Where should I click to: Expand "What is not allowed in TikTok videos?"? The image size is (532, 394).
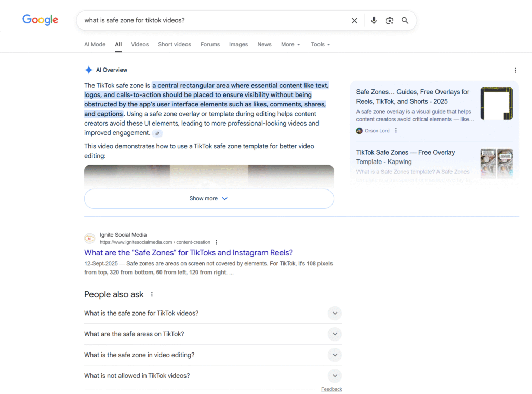pyautogui.click(x=335, y=376)
